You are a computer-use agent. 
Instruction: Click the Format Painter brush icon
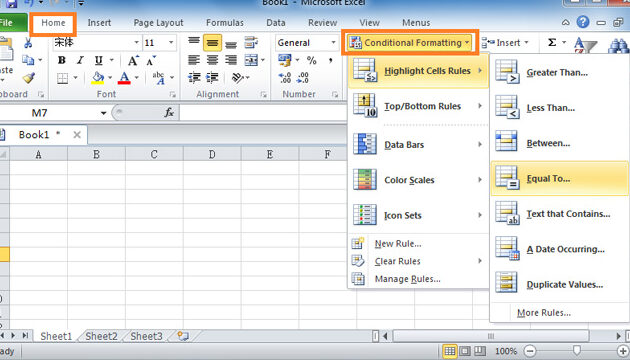tap(28, 78)
